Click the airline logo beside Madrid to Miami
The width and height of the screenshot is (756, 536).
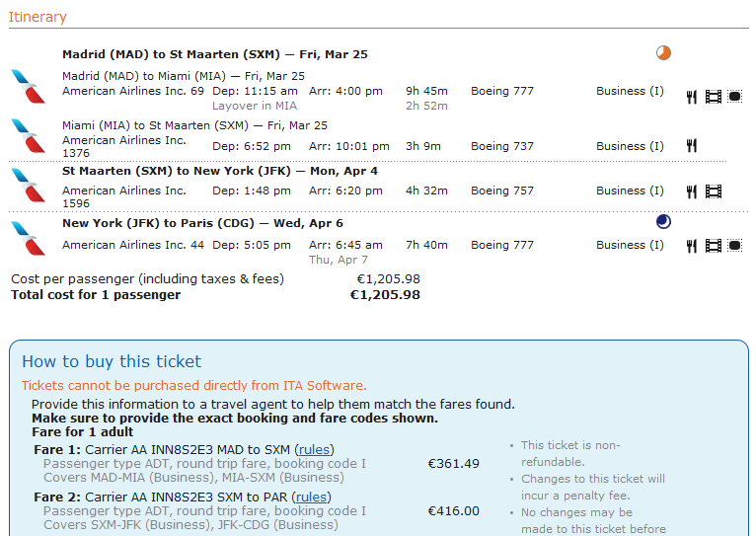point(28,86)
